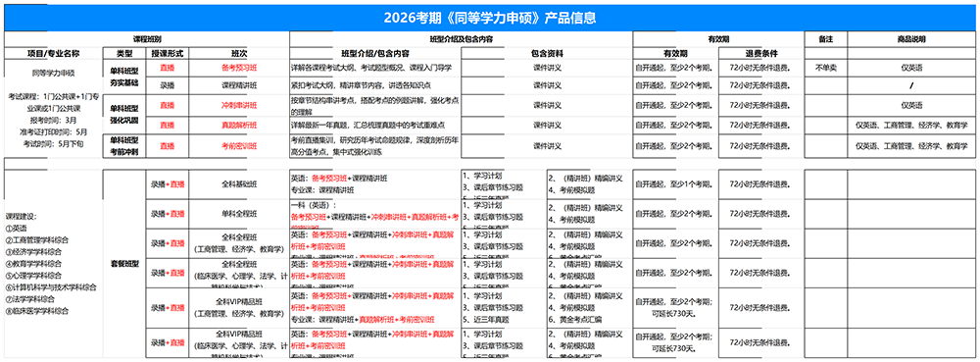Click "备考预习班" in the 班次 column
Viewport: 980px width, 362px height.
(239, 68)
